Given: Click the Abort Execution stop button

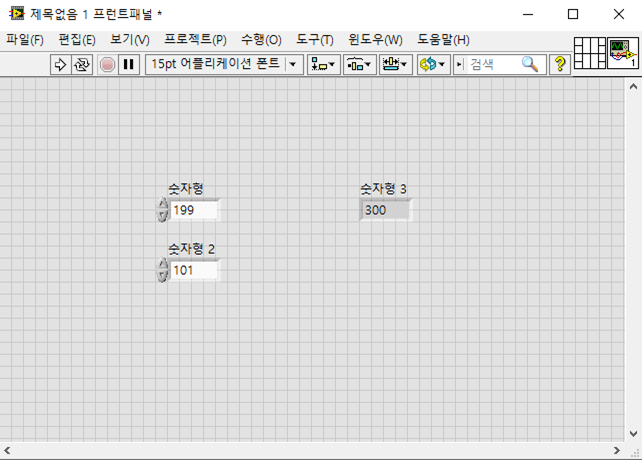Looking at the screenshot, I should tap(107, 64).
